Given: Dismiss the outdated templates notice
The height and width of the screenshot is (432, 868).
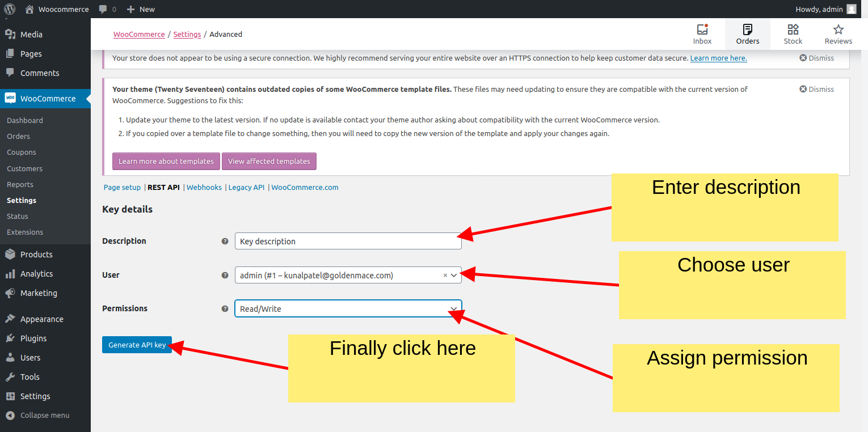Looking at the screenshot, I should [x=817, y=89].
